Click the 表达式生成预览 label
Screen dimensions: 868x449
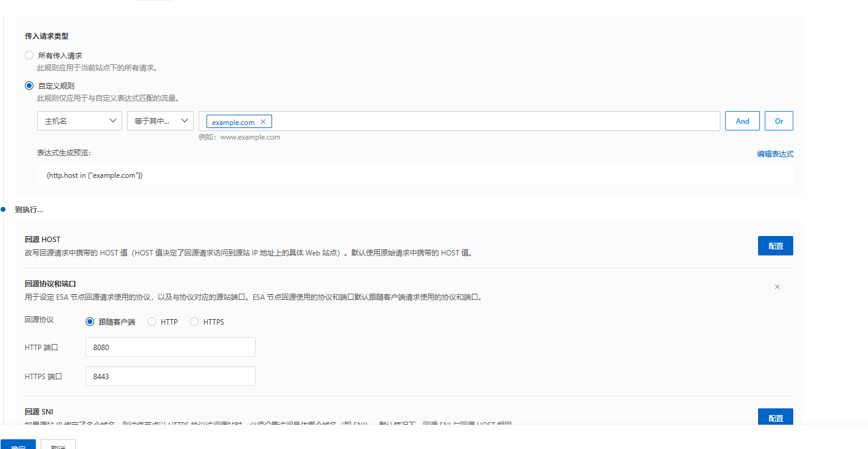pos(64,153)
